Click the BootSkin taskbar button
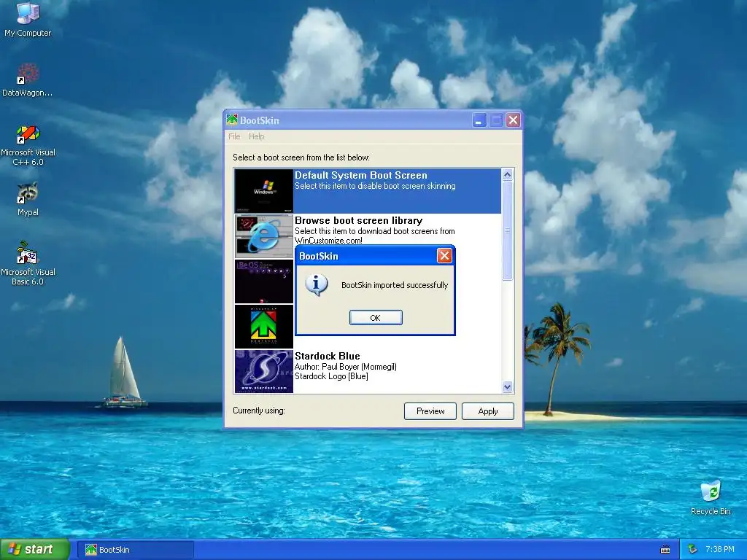747x560 pixels. point(135,550)
